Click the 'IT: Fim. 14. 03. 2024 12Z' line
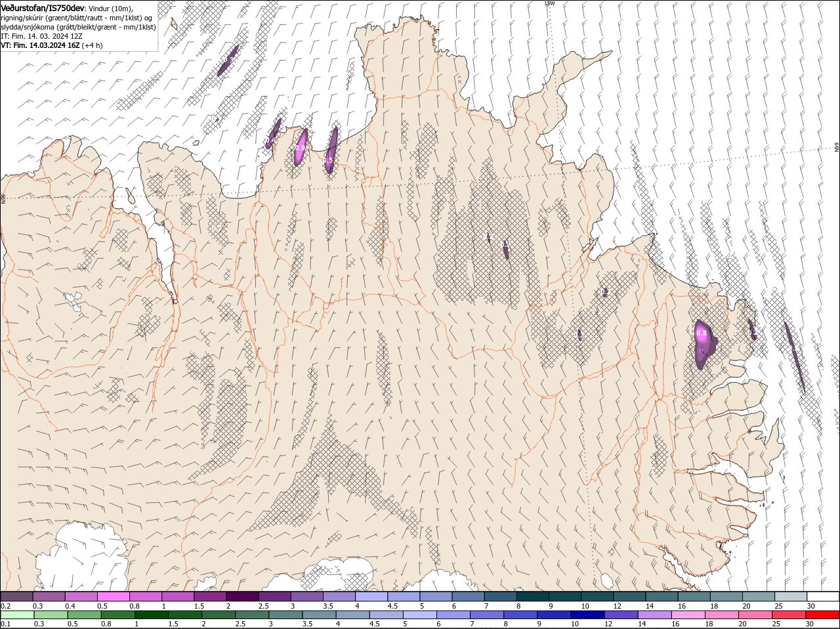Screen dimensions: 840x629 (41, 36)
